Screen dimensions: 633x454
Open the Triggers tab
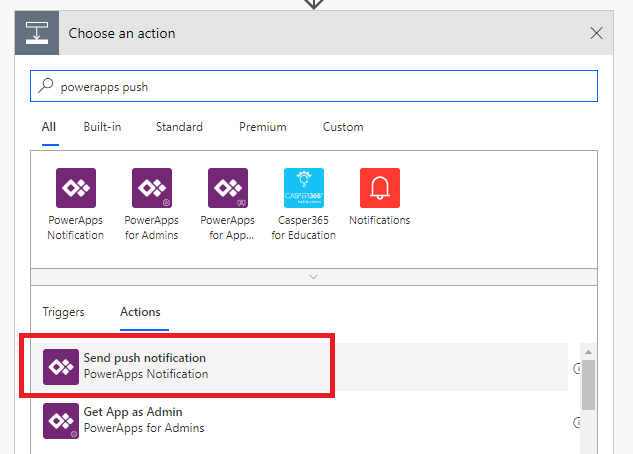click(63, 312)
